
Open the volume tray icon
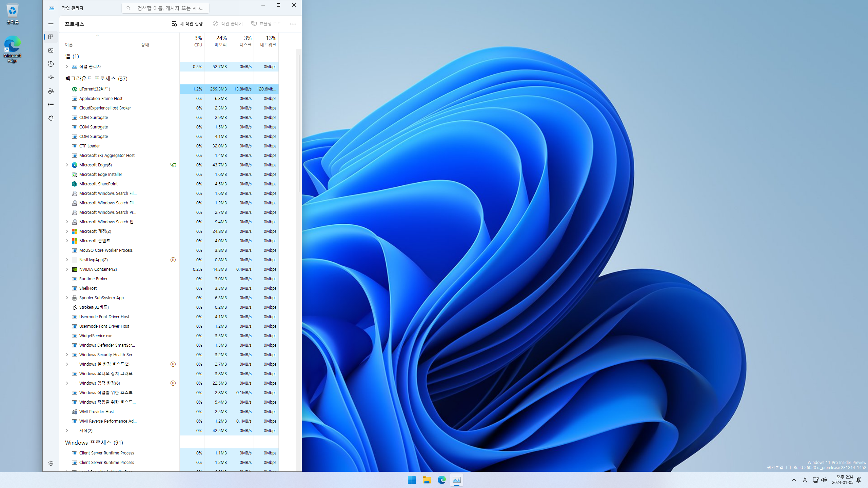pyautogui.click(x=824, y=480)
